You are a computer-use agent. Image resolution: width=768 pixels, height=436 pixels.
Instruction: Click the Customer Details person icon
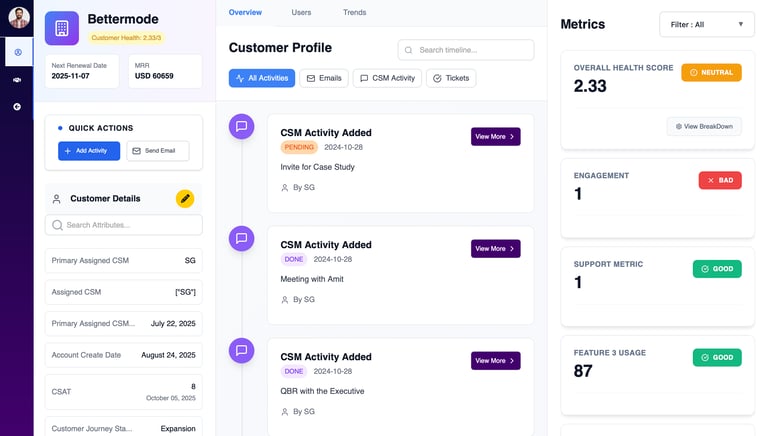click(x=57, y=199)
